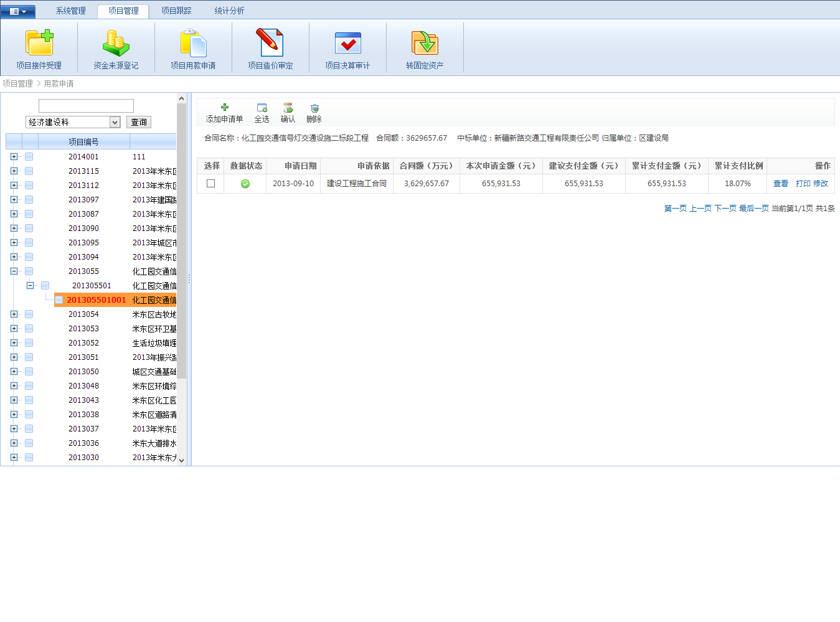The height and width of the screenshot is (622, 840).
Task: Click the 修改 link in table row
Action: pos(821,184)
